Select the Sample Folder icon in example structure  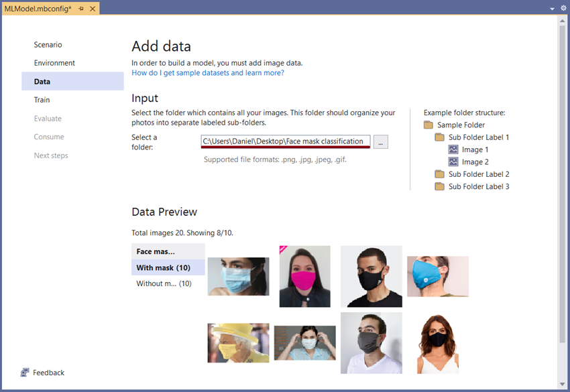428,125
